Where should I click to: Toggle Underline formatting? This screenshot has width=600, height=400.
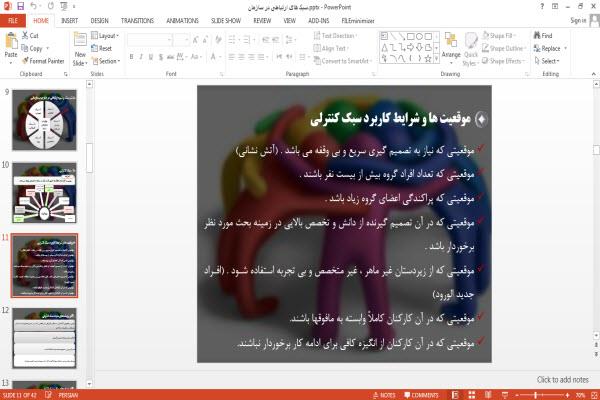[151, 57]
